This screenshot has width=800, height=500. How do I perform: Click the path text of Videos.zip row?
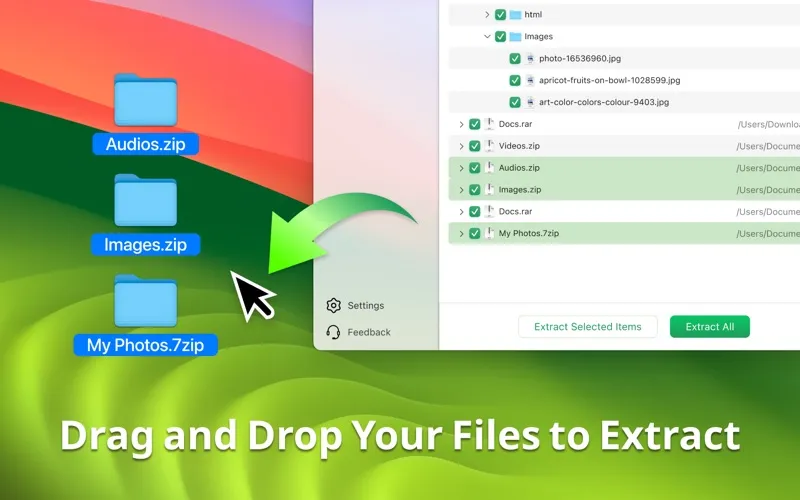768,146
